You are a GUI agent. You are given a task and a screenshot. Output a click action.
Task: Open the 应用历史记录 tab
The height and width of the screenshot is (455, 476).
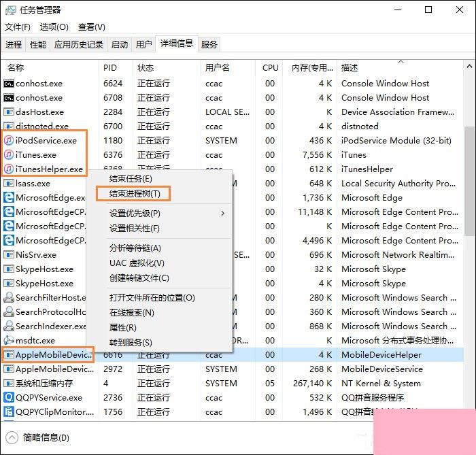click(x=79, y=45)
